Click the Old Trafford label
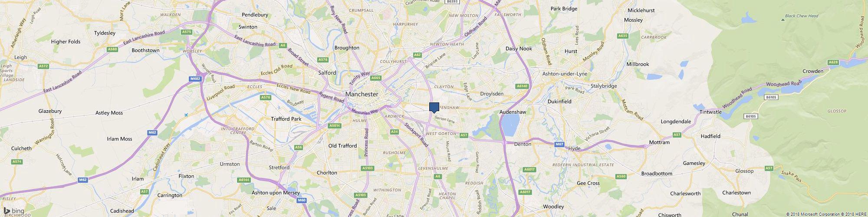This screenshot has height=217, width=868. (x=342, y=146)
